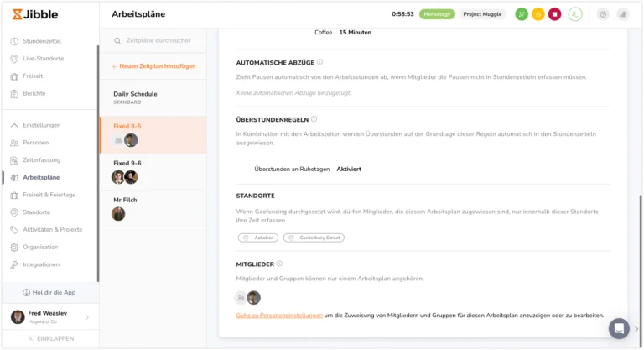Click the green outlined person icon
Viewport: 644px width, 350px height.
575,14
